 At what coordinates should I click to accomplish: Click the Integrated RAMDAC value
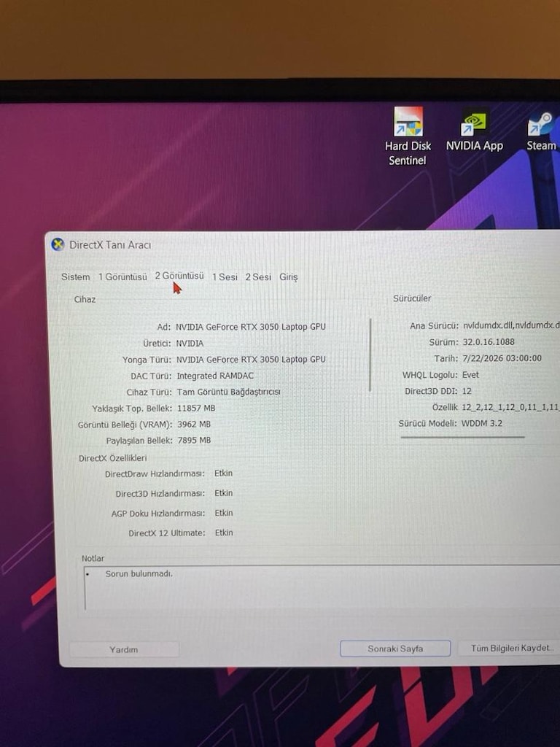[x=215, y=376]
